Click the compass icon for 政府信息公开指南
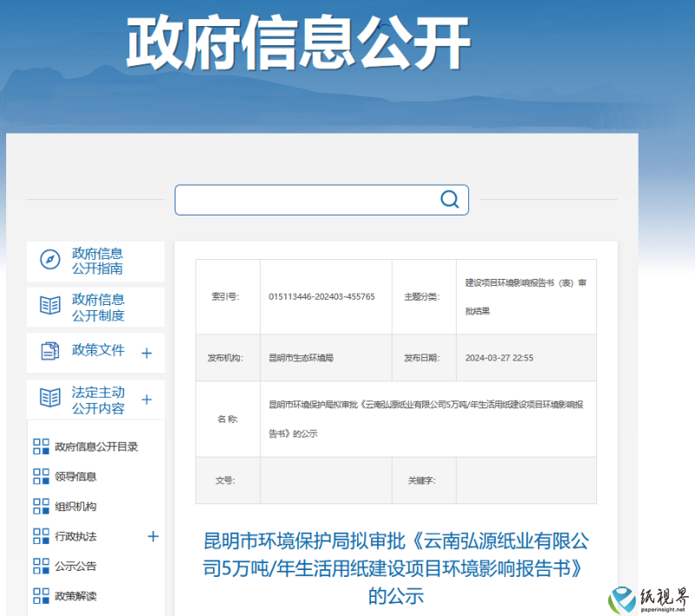Viewport: 695px width, 616px height. point(50,260)
